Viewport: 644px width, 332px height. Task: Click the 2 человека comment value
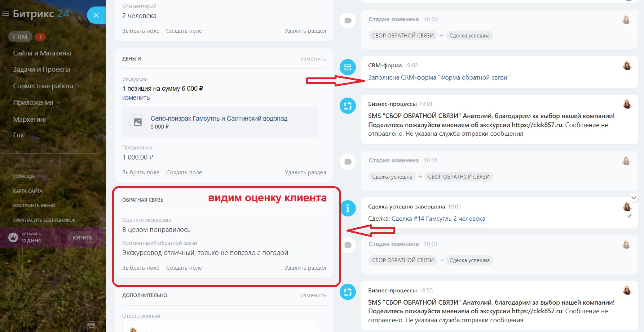click(x=139, y=16)
